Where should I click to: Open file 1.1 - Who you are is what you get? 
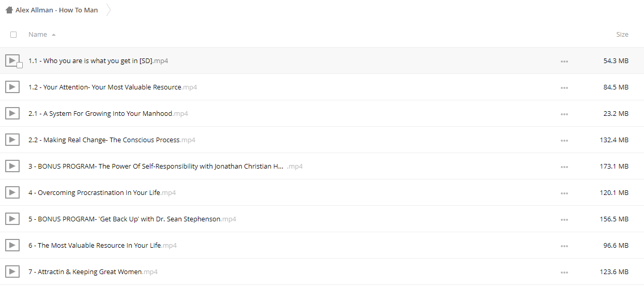coord(98,61)
